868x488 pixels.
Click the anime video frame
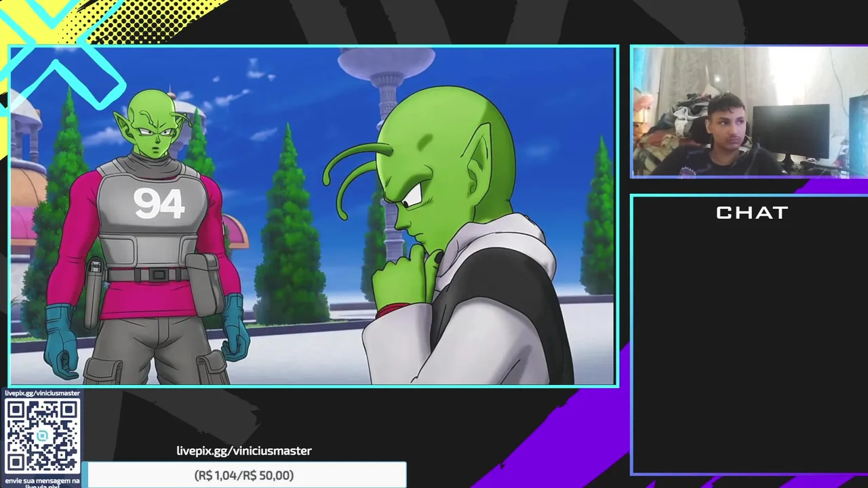313,216
